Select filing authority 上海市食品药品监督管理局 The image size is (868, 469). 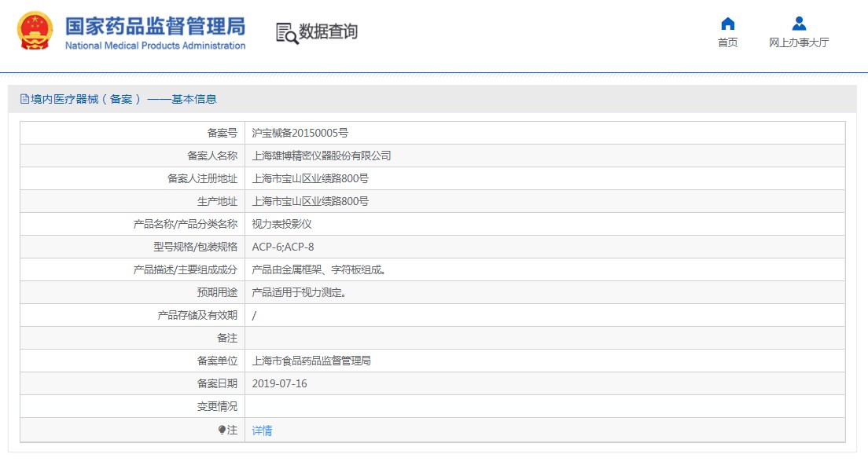[x=311, y=361]
